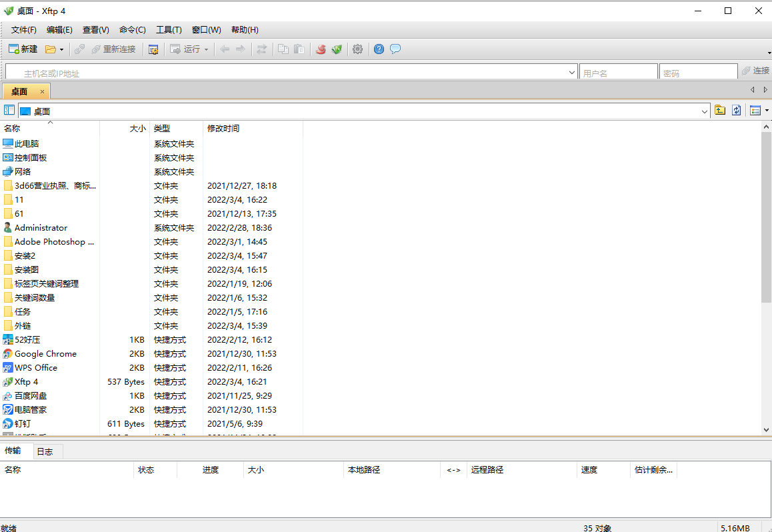The height and width of the screenshot is (532, 772).
Task: Open the 工具(T) menu
Action: pos(169,29)
